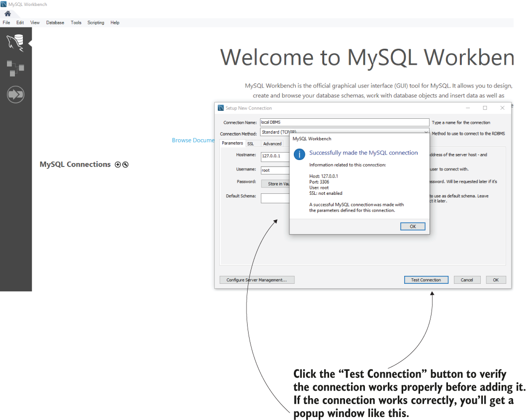Click Configure Server Management
Screen dimensions: 526x420
257,279
